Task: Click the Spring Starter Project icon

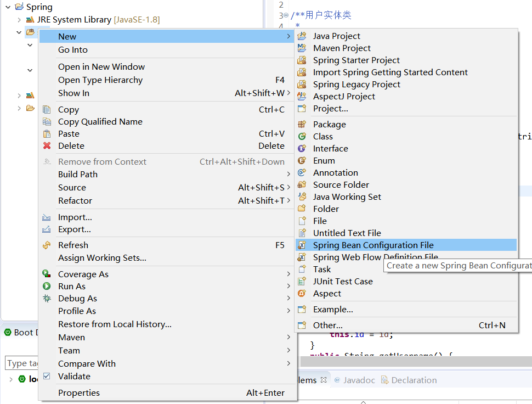Action: [x=302, y=60]
